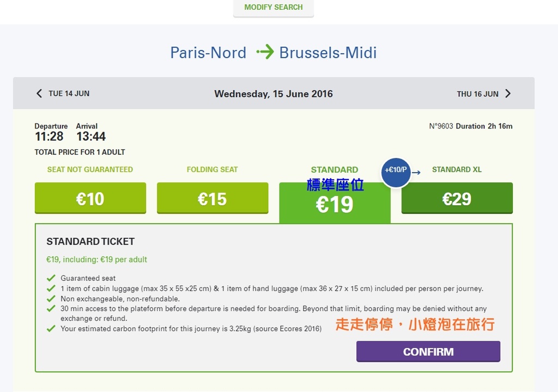This screenshot has width=558, height=392.
Task: Click the checkmark beside Non exchangeable line
Action: tap(51, 298)
